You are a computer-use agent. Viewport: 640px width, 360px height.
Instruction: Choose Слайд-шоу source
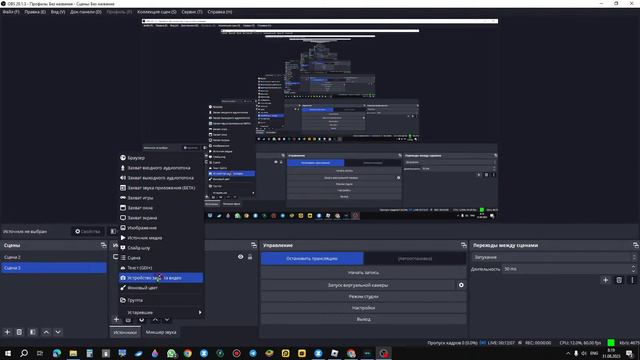161,248
